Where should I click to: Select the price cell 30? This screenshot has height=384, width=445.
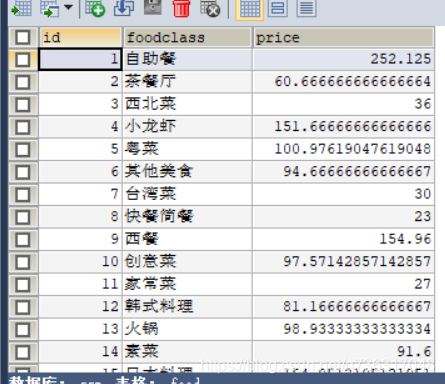pyautogui.click(x=343, y=194)
